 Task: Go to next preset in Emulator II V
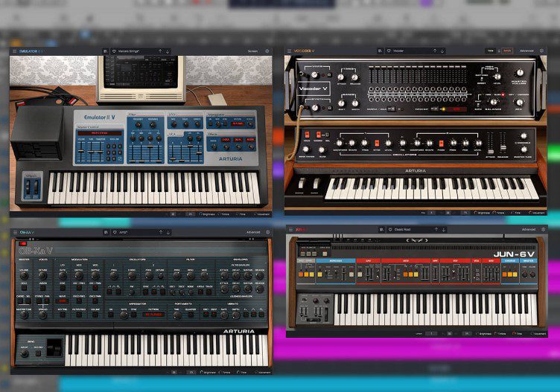pos(168,51)
